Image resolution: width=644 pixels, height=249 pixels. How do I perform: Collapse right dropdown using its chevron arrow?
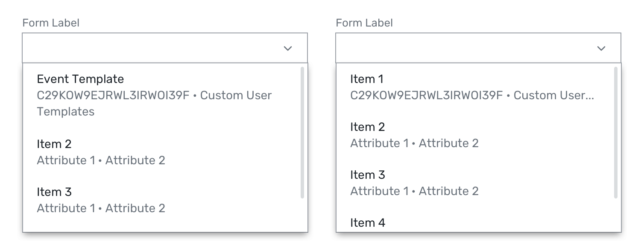click(x=601, y=48)
